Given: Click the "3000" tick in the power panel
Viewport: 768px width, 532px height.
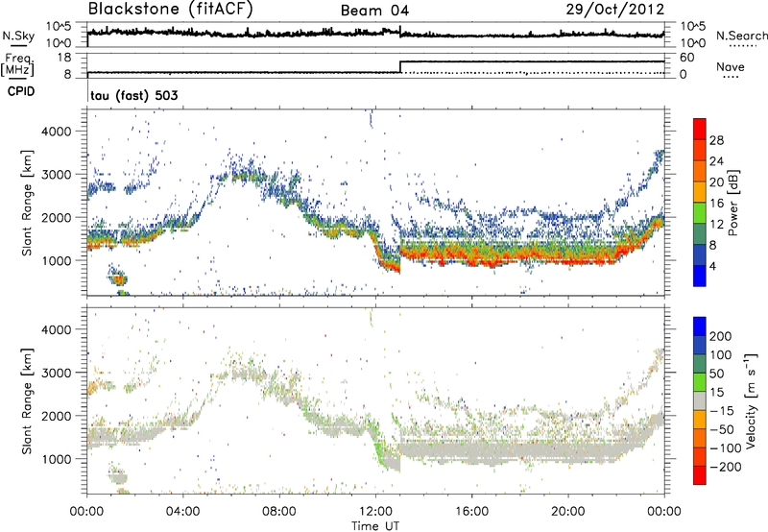Looking at the screenshot, I should 56,175.
